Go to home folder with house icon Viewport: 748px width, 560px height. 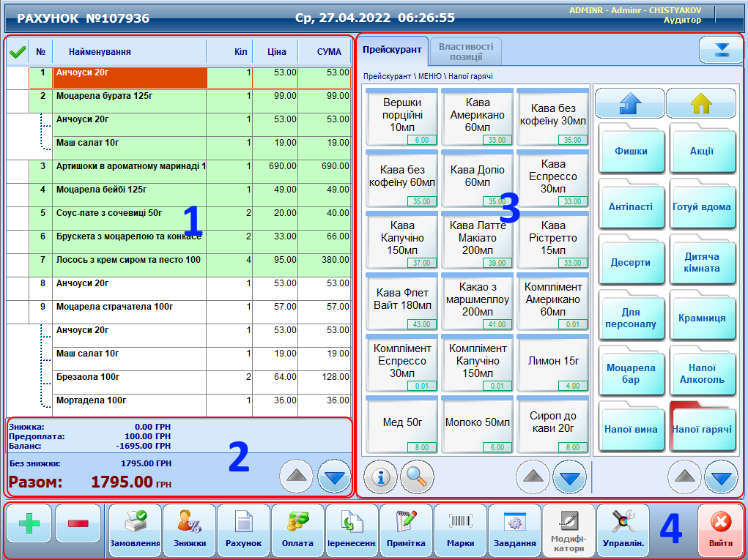click(x=701, y=105)
